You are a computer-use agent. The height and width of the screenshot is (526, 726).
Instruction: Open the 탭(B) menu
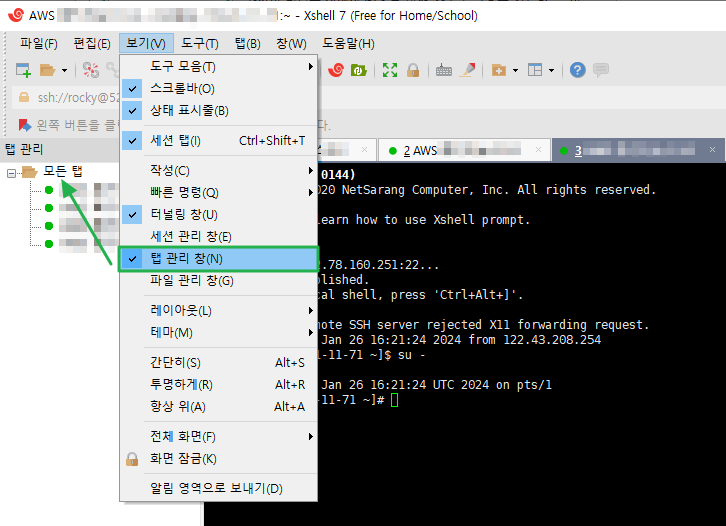pyautogui.click(x=248, y=44)
